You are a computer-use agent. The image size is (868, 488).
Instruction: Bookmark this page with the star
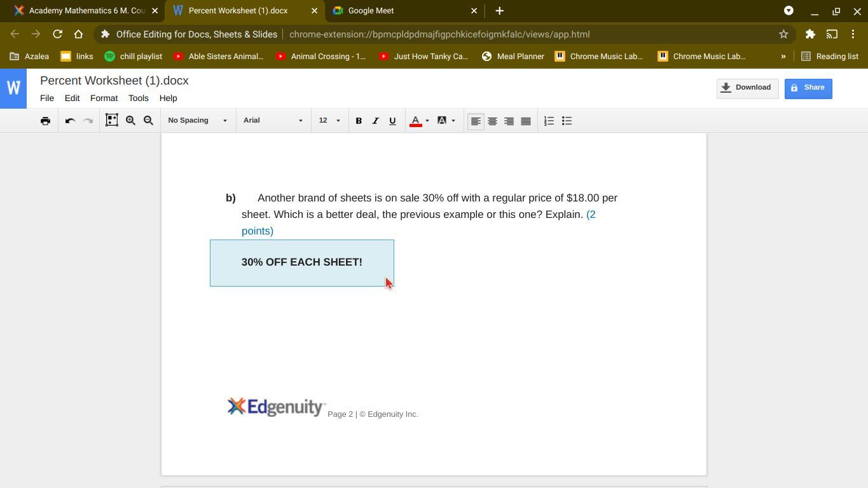click(x=783, y=34)
